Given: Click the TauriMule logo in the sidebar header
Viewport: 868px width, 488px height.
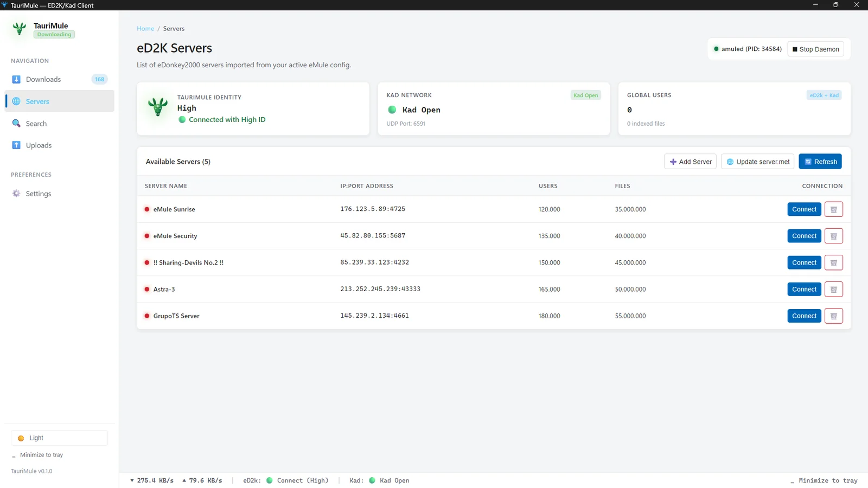Looking at the screenshot, I should tap(20, 29).
